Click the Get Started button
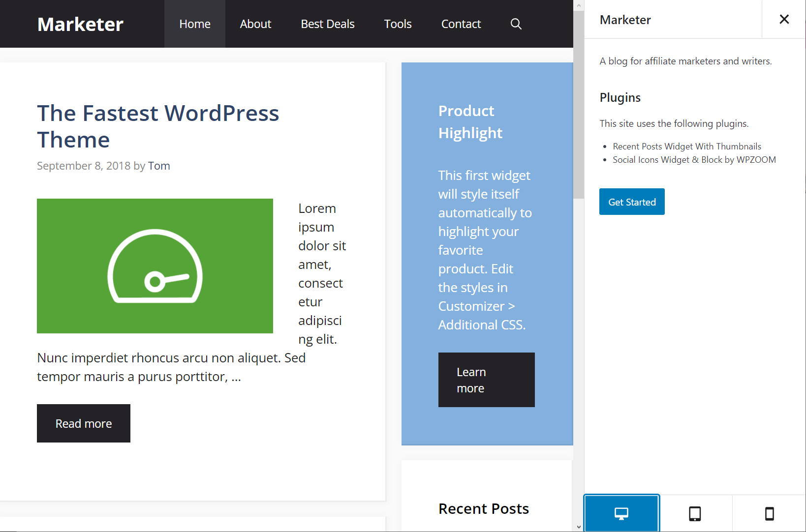Image resolution: width=806 pixels, height=532 pixels. (632, 202)
